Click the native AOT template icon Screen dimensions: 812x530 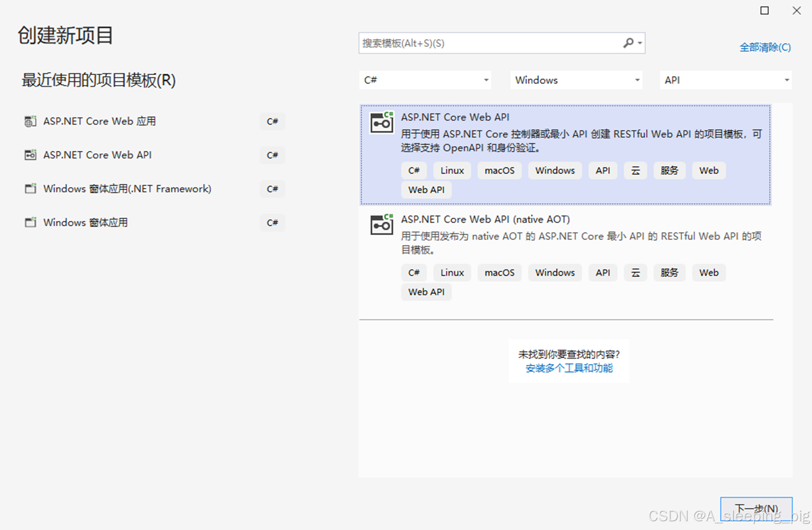click(x=382, y=225)
